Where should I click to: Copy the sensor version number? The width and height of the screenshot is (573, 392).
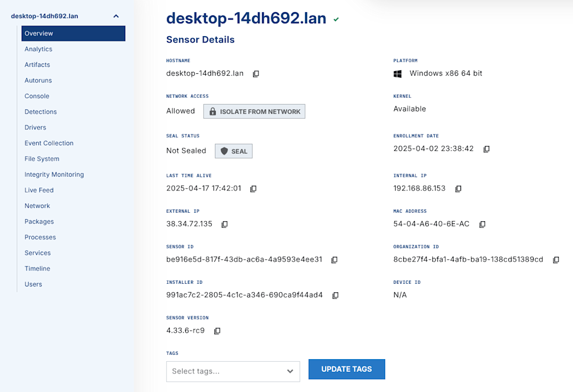(217, 330)
